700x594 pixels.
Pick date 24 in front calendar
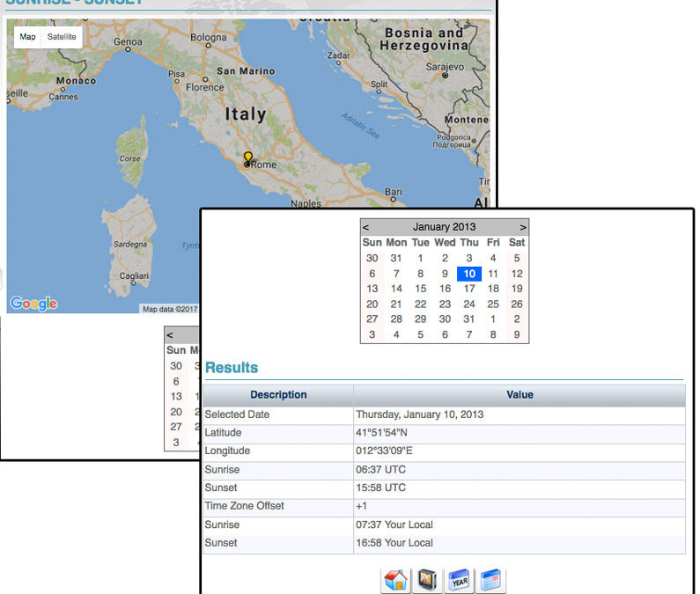[469, 304]
